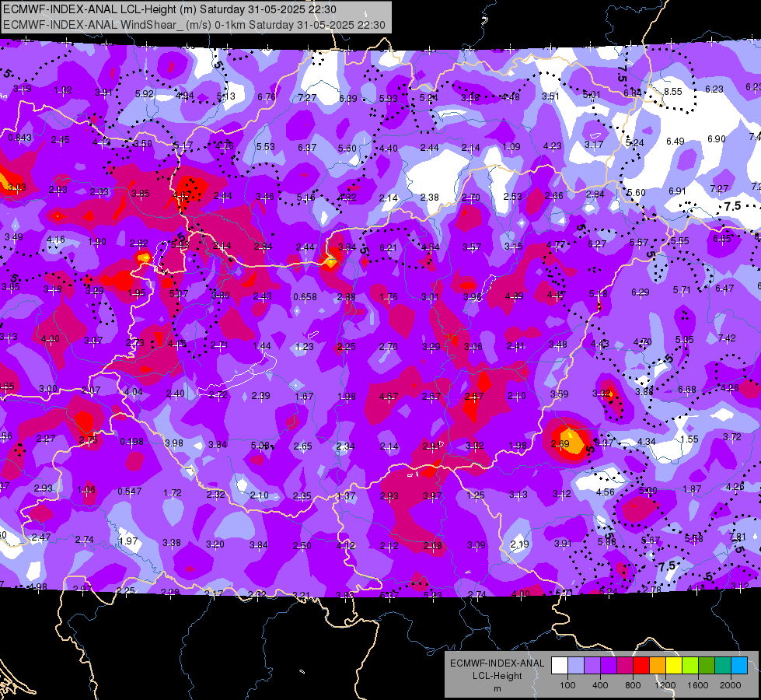This screenshot has height=700, width=761.
Task: Click the wind shear value 1.06
Action: 86,490
